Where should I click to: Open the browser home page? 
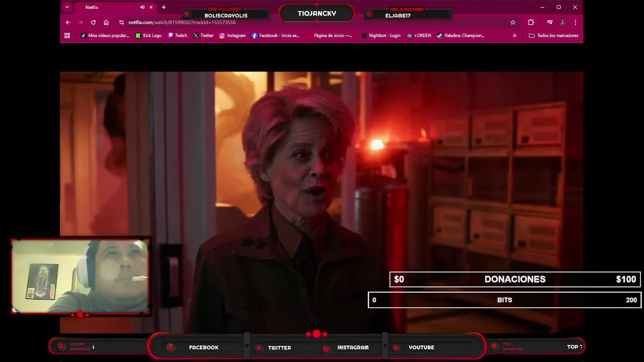(106, 23)
